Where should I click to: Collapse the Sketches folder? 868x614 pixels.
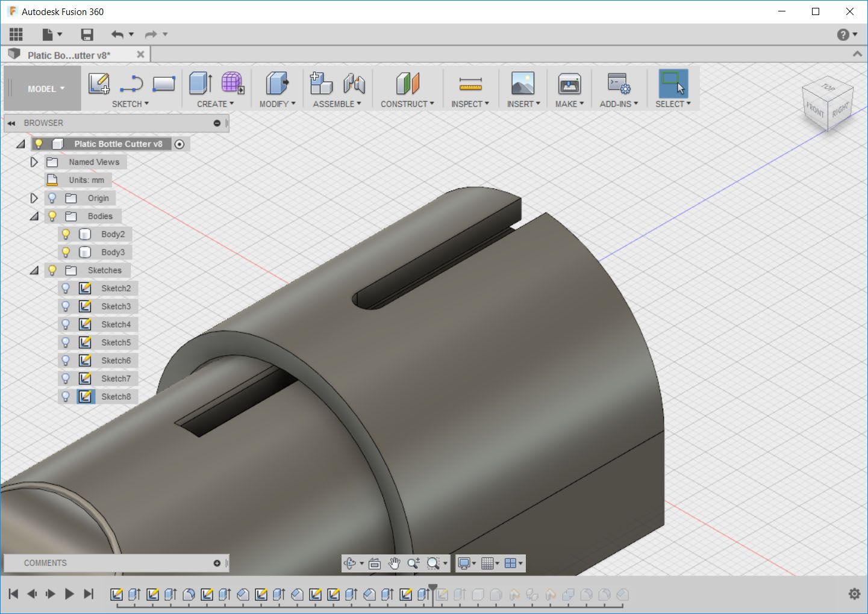point(34,270)
